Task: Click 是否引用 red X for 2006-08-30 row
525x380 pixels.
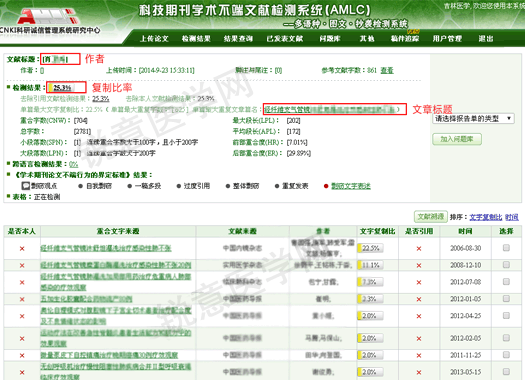Action: tap(419, 248)
